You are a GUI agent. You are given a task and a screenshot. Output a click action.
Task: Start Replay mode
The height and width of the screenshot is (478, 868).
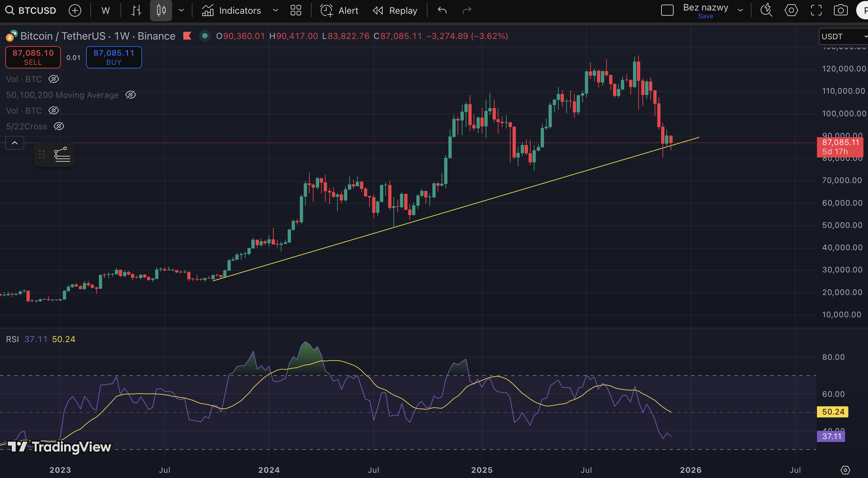tap(395, 10)
